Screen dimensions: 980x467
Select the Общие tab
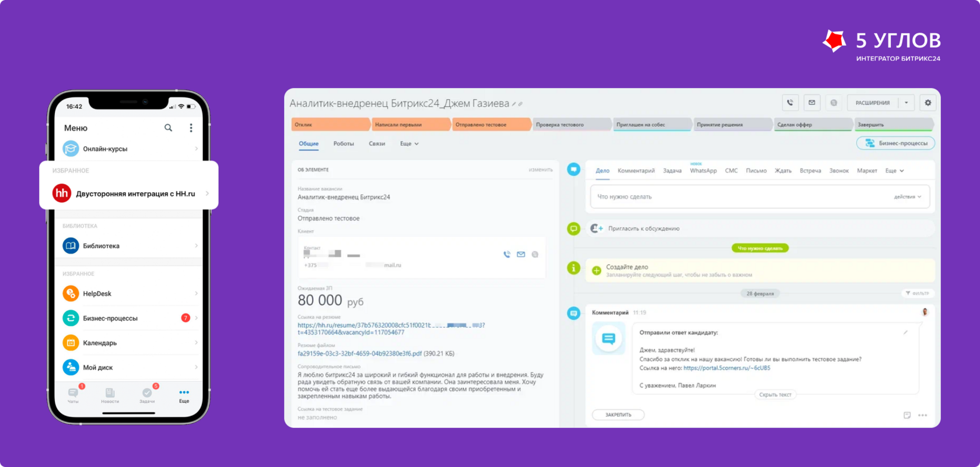309,143
